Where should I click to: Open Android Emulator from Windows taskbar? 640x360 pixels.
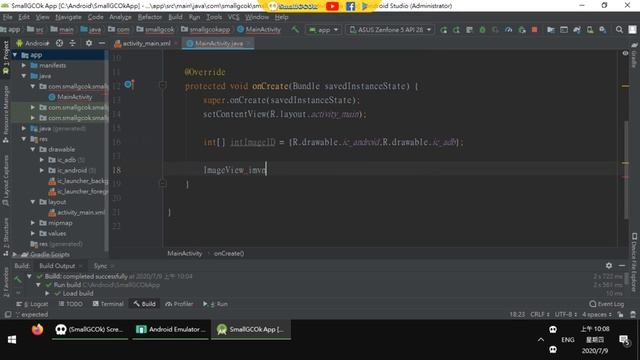[171, 329]
